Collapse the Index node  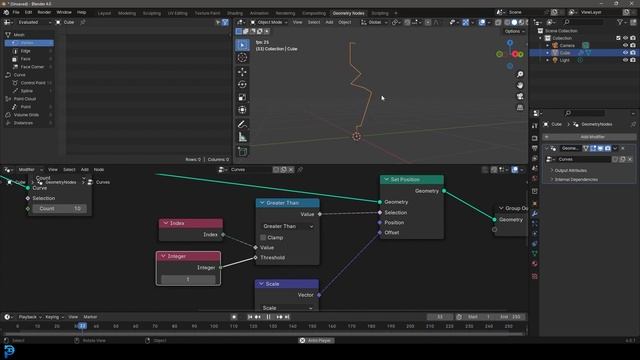(x=165, y=223)
